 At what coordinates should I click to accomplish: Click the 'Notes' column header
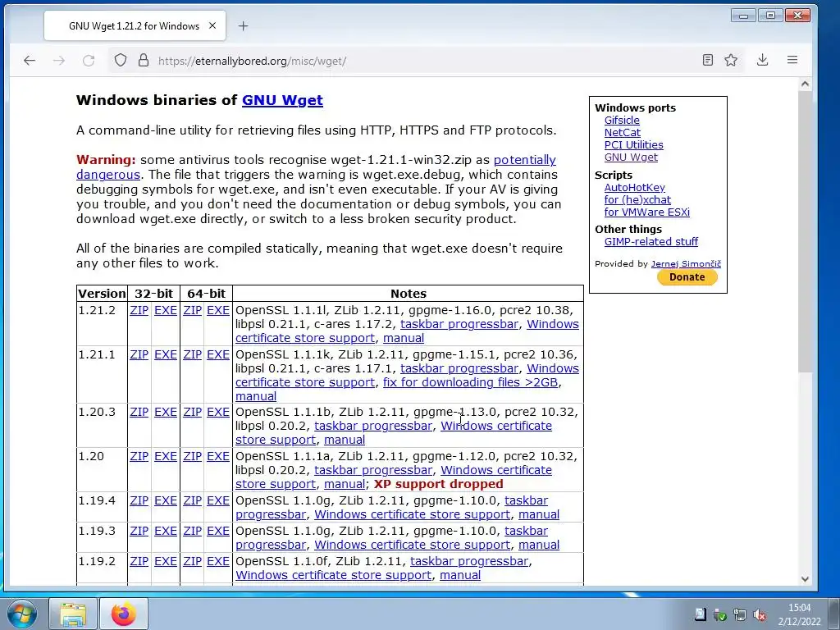pyautogui.click(x=409, y=294)
